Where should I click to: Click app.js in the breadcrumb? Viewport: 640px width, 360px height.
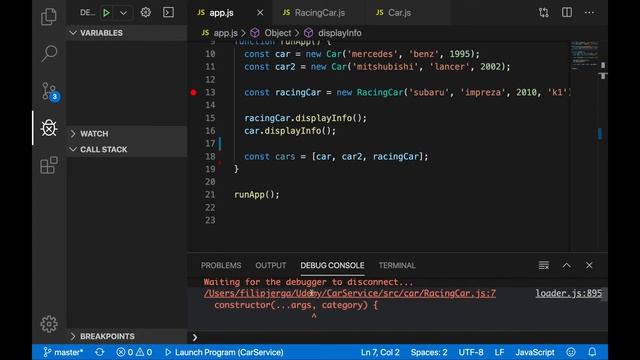pyautogui.click(x=225, y=33)
